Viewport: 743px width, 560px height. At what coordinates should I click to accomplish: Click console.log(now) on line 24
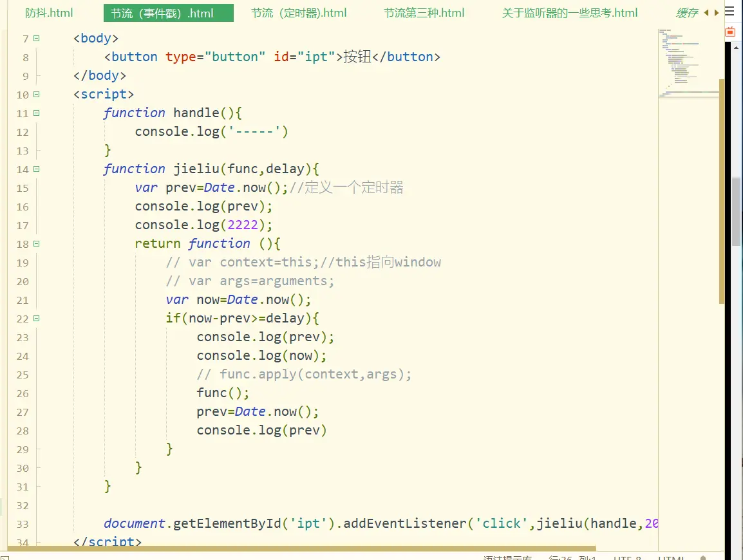(261, 356)
